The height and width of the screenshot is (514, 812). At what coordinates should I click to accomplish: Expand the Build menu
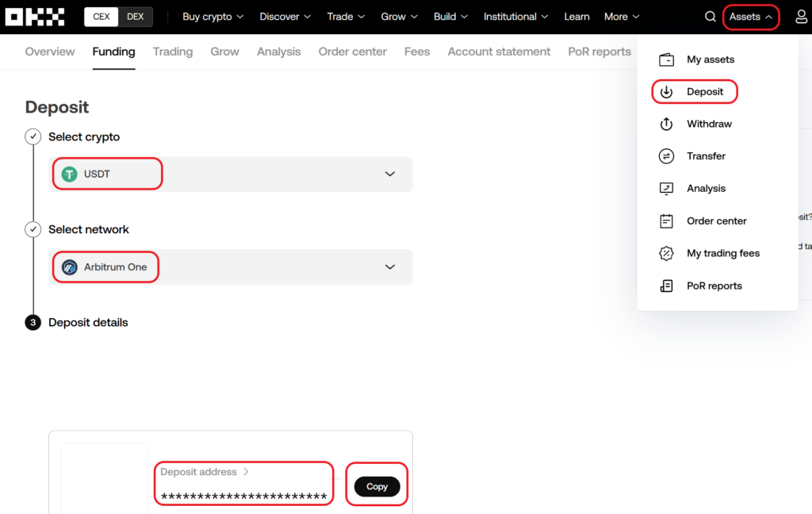(x=450, y=17)
